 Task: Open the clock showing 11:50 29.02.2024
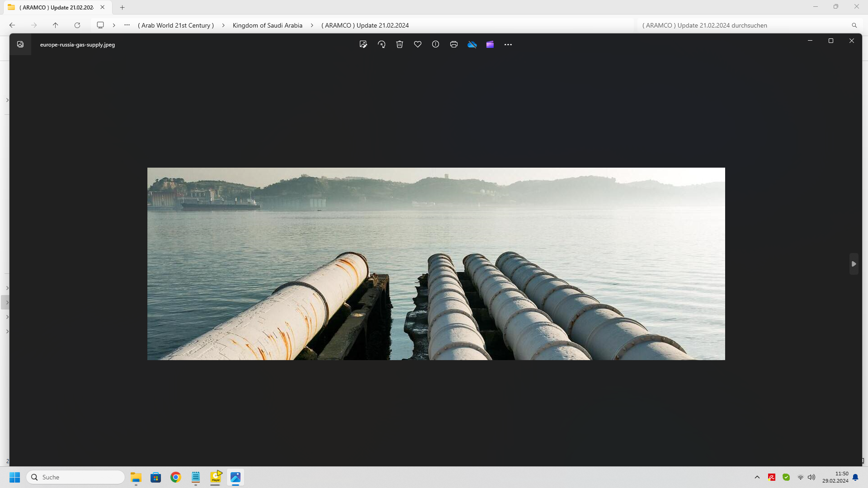pyautogui.click(x=835, y=477)
